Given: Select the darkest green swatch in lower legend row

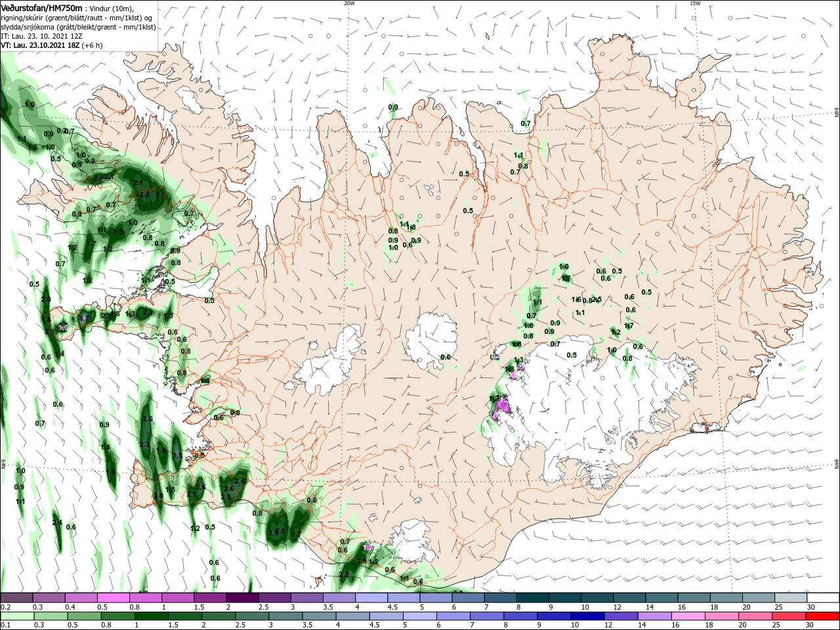Looking at the screenshot, I should 151,616.
